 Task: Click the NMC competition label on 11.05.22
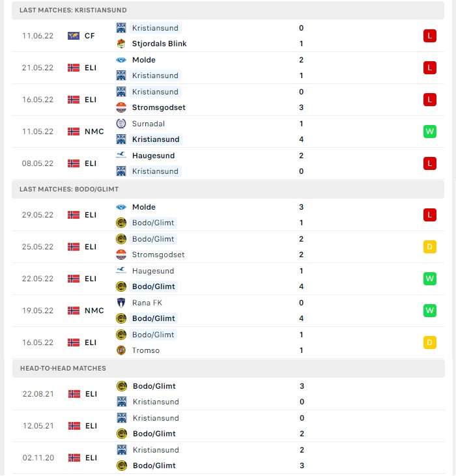(x=94, y=132)
